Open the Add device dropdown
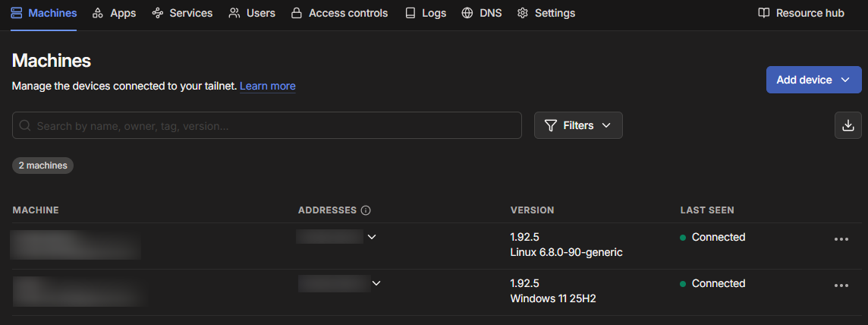 point(813,80)
